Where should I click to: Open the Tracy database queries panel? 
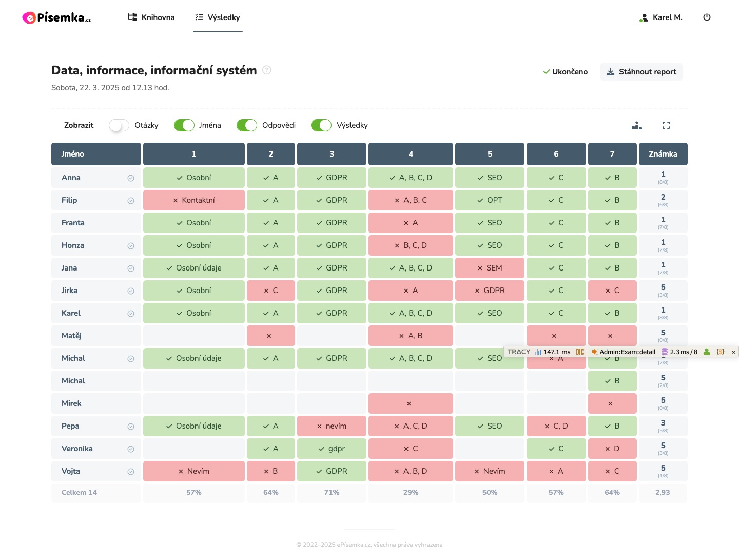679,352
